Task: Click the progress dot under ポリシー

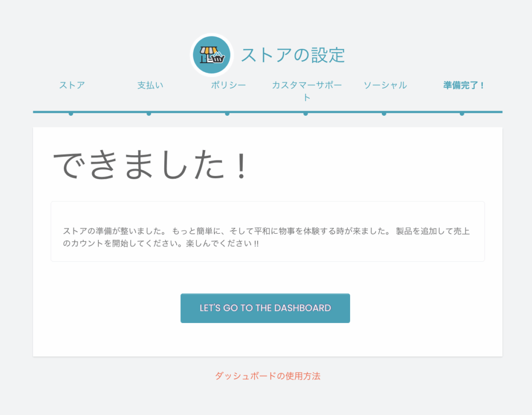Action: coord(227,113)
